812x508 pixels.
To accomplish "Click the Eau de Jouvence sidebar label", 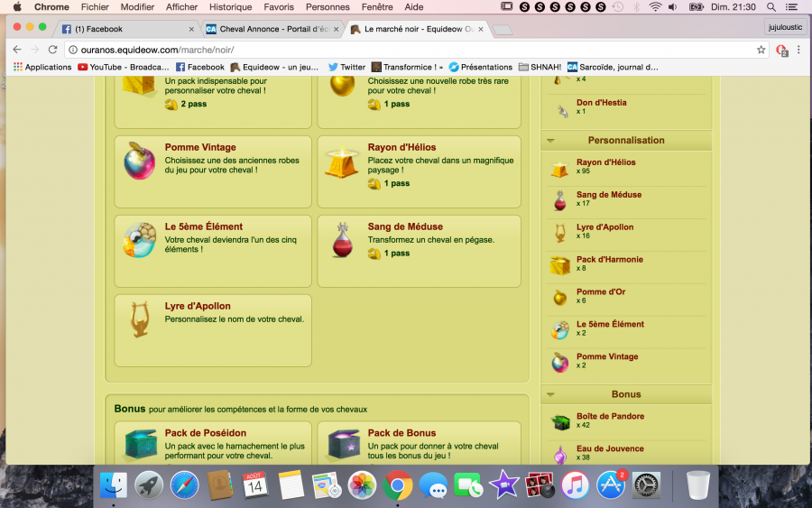I will (x=611, y=448).
